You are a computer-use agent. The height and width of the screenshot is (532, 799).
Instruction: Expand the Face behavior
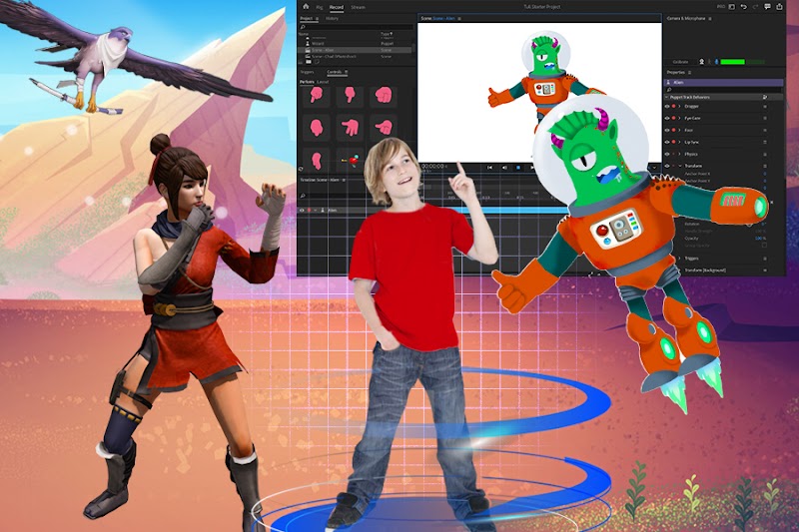click(680, 131)
